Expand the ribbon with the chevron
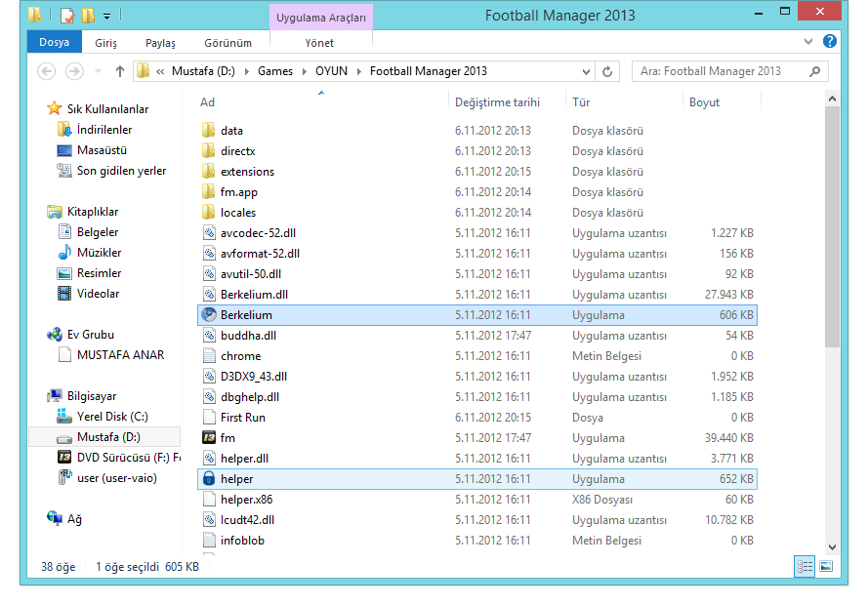The width and height of the screenshot is (868, 605). (808, 42)
